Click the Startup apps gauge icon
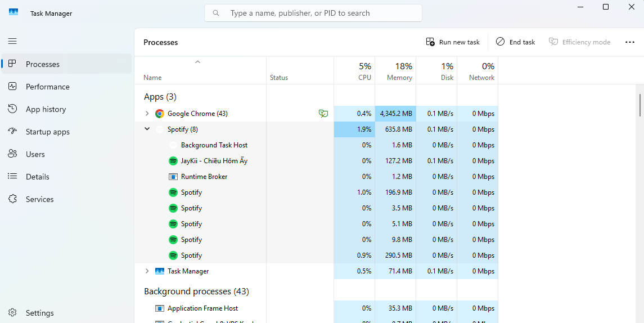The width and height of the screenshot is (644, 323). [12, 132]
